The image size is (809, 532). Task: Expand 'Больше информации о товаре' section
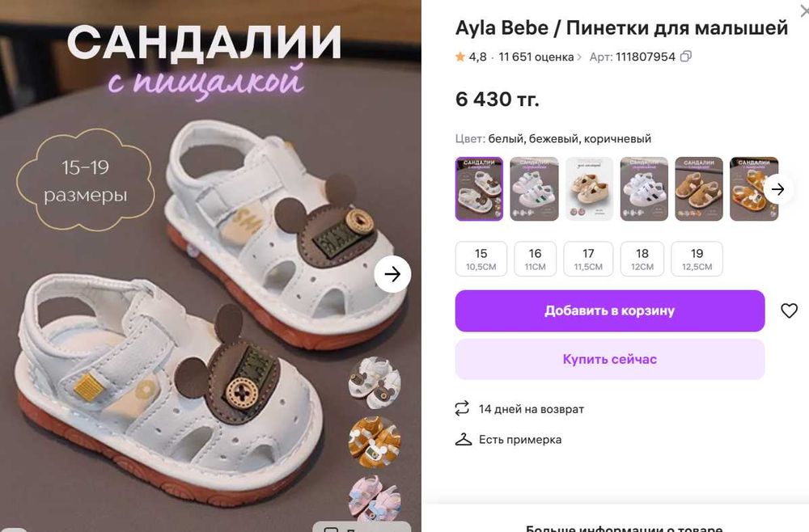click(624, 528)
